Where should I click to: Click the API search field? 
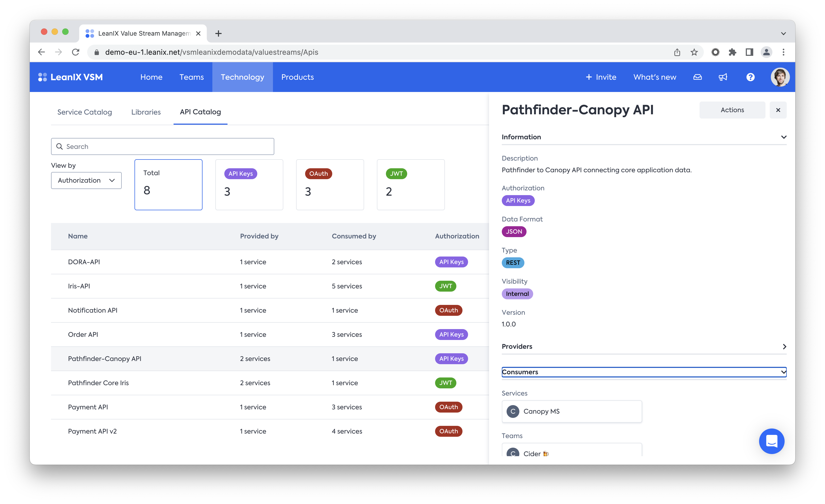[162, 146]
